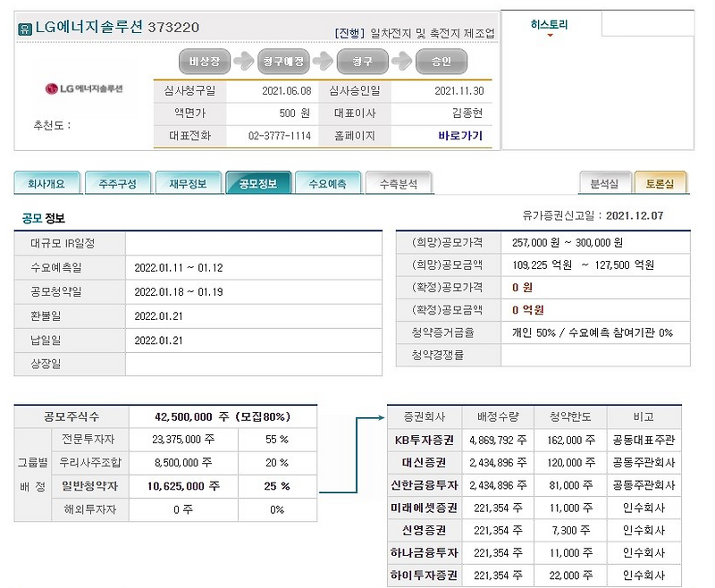The height and width of the screenshot is (588, 715).
Task: Click the 비고 column header
Action: (x=643, y=416)
